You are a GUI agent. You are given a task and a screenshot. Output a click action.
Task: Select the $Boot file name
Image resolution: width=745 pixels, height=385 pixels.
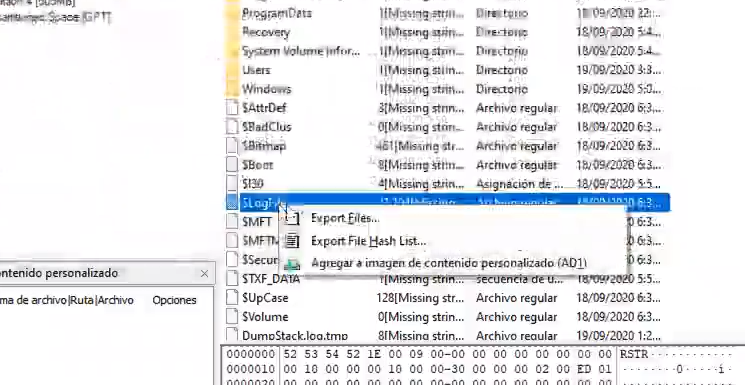(x=258, y=165)
